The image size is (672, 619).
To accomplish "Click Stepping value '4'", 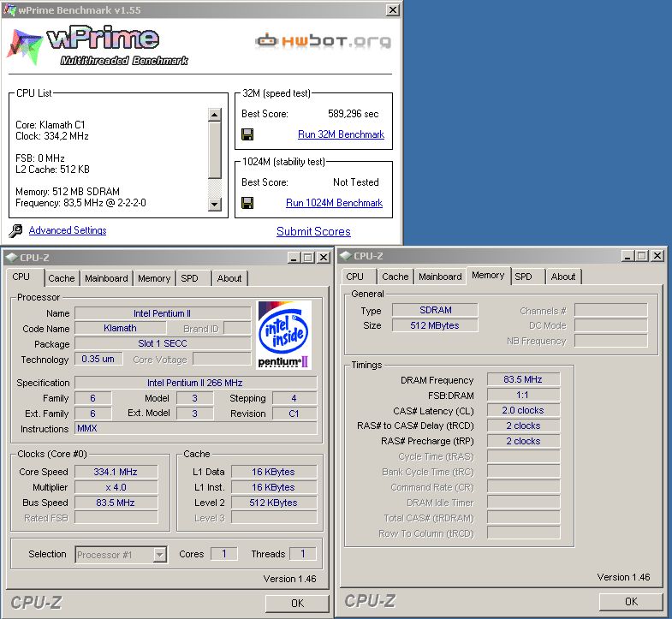I will pyautogui.click(x=294, y=398).
